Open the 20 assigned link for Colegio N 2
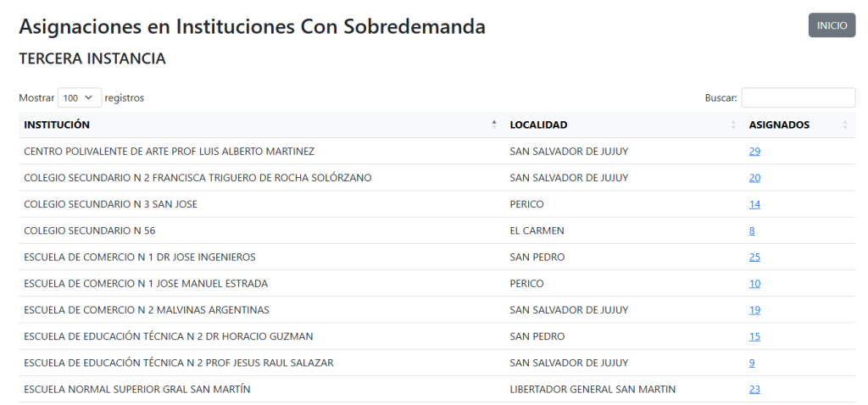868x405 pixels. click(754, 178)
